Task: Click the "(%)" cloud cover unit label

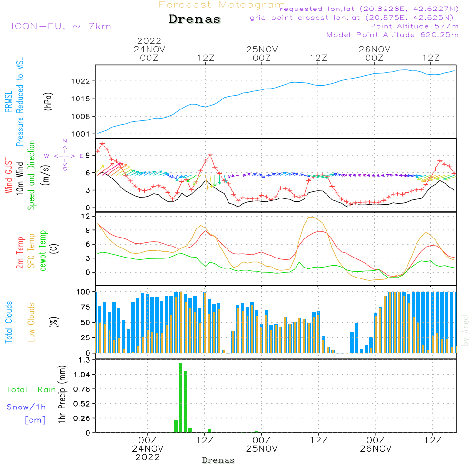Action: point(53,322)
